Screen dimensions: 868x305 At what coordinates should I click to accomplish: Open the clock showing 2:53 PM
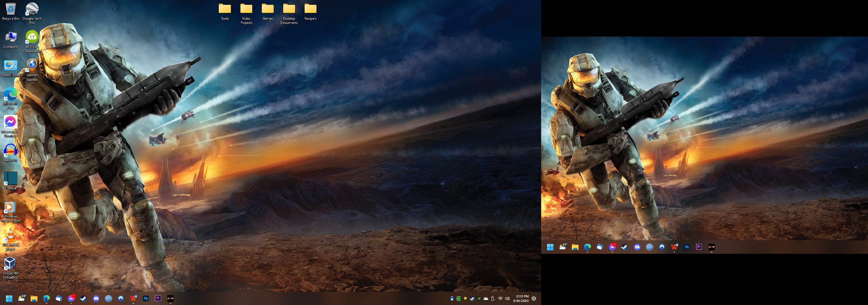521,299
